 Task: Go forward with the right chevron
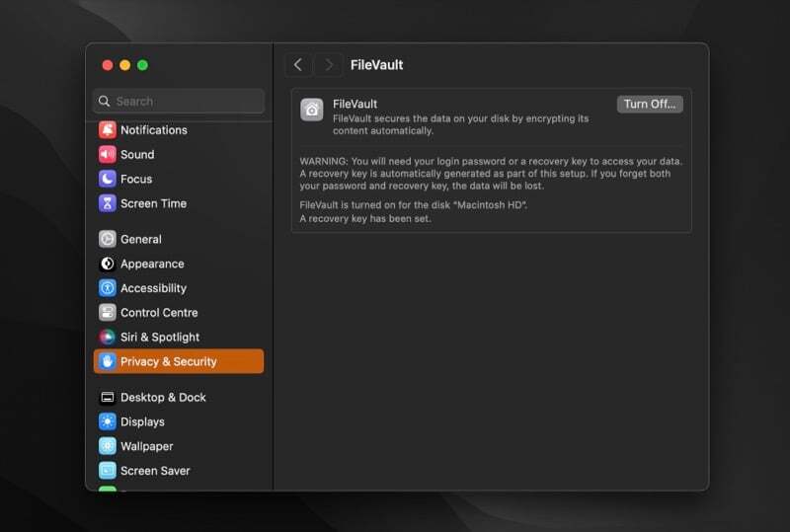point(329,65)
